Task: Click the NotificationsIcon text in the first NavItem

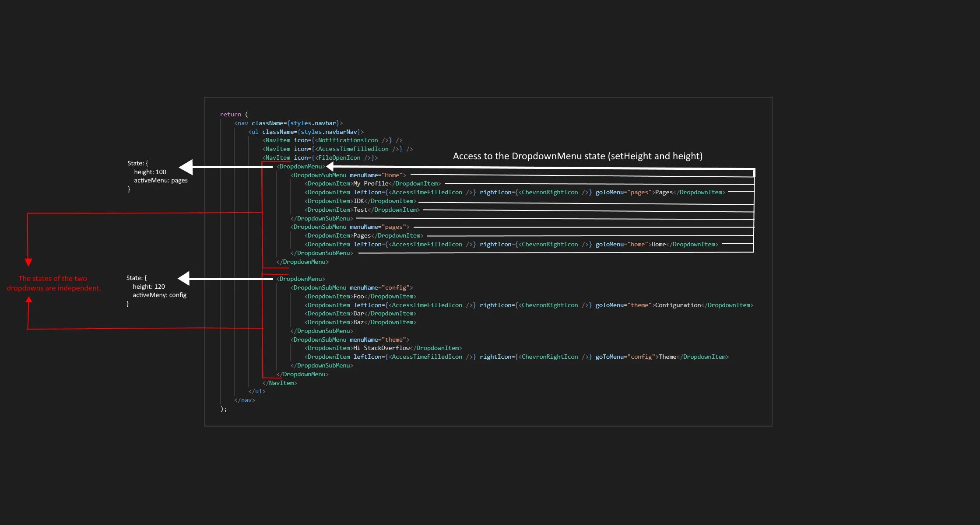Action: click(348, 140)
